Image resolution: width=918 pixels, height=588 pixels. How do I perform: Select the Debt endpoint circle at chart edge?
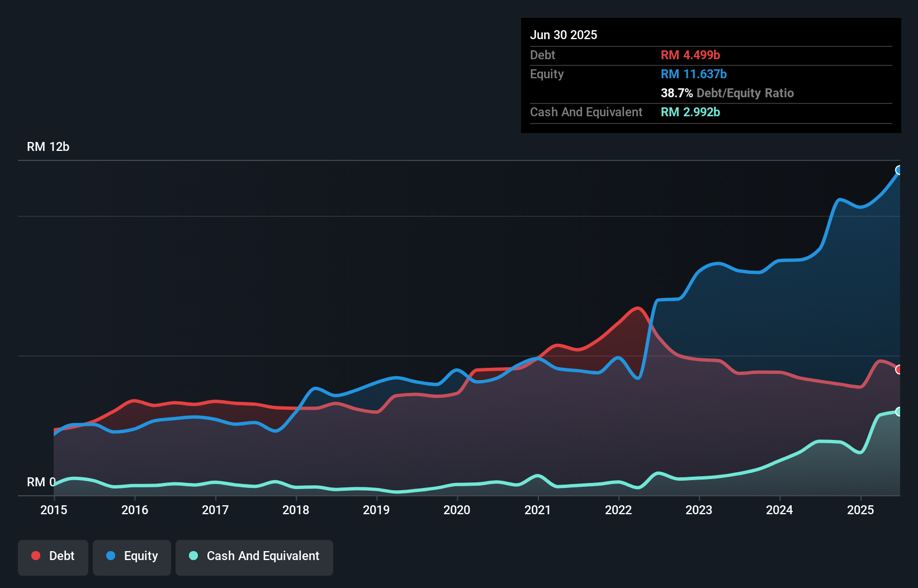[x=899, y=370]
